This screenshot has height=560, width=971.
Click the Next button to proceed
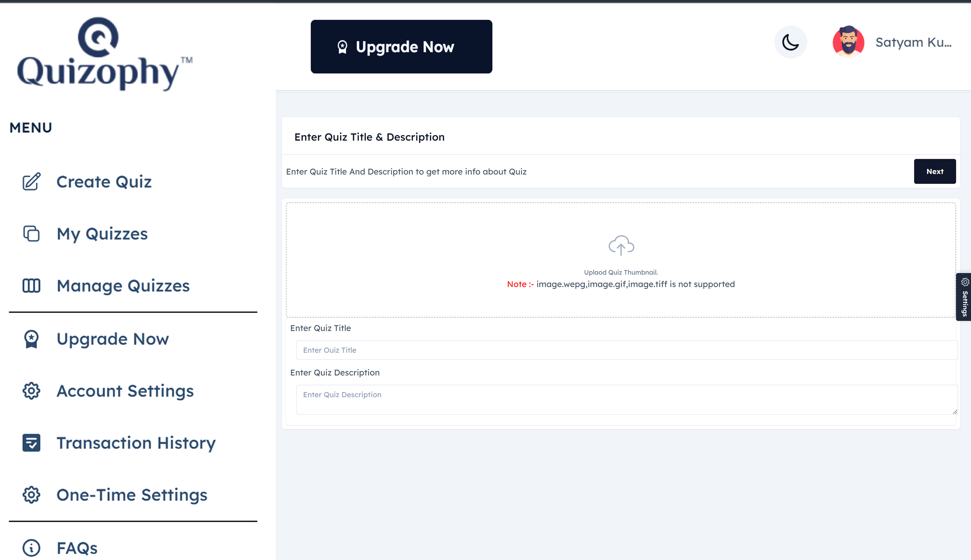(x=935, y=171)
